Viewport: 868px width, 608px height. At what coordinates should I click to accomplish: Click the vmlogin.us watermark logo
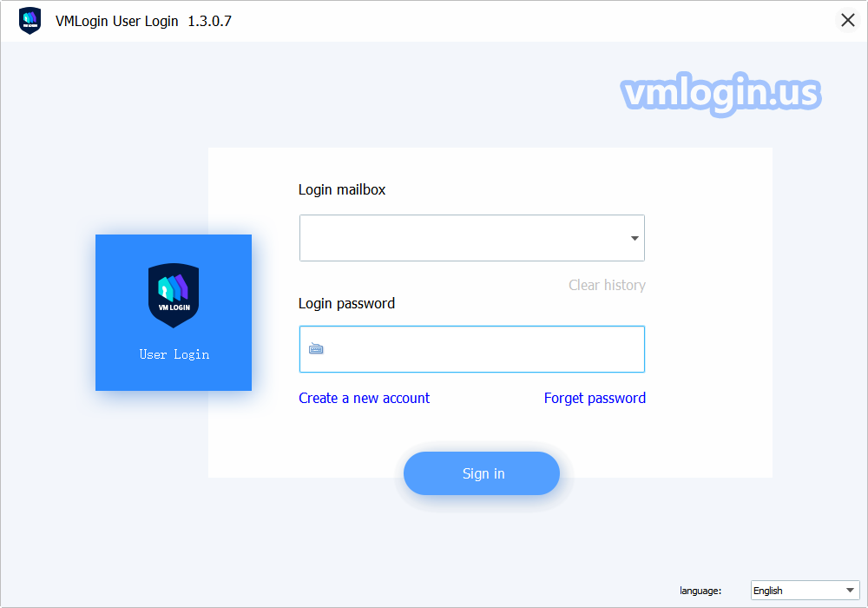720,94
